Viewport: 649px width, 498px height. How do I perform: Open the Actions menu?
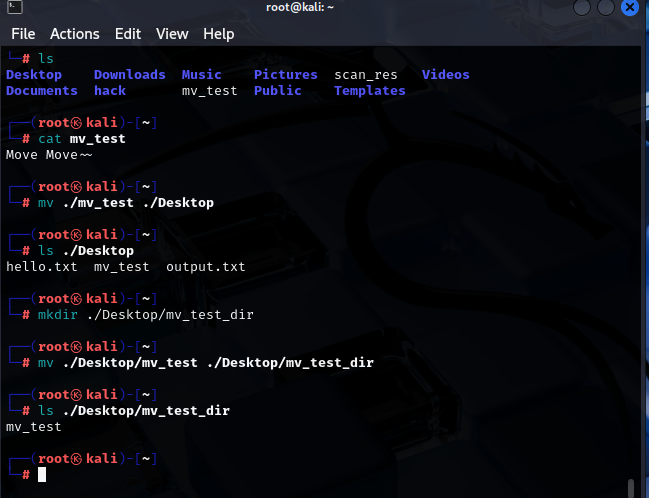point(75,34)
